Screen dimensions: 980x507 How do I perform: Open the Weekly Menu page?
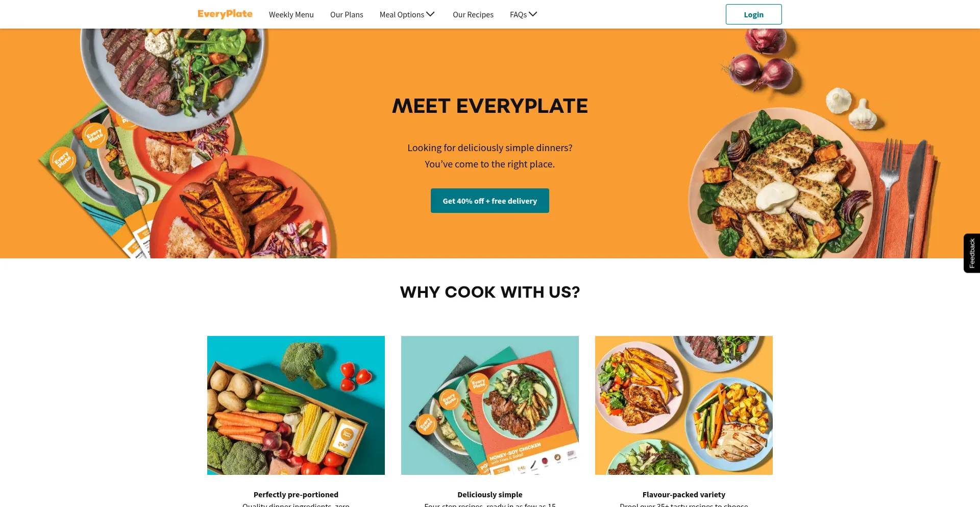pos(291,15)
